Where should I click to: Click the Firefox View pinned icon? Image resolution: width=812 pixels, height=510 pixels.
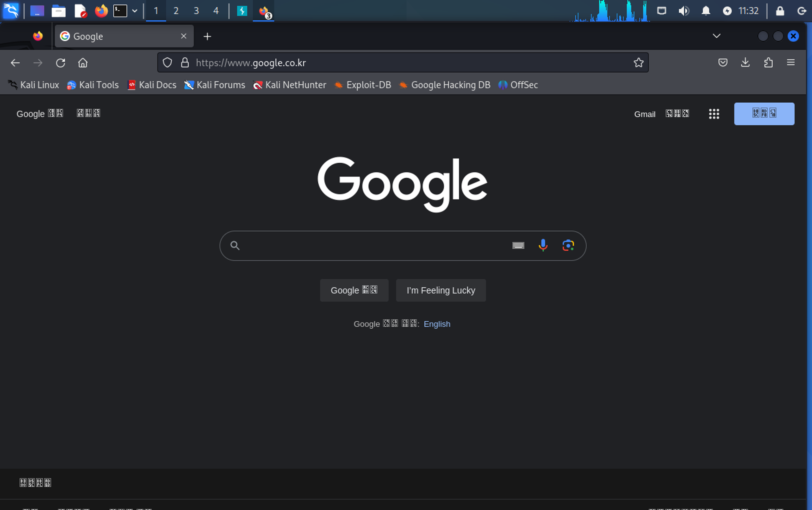tap(38, 36)
